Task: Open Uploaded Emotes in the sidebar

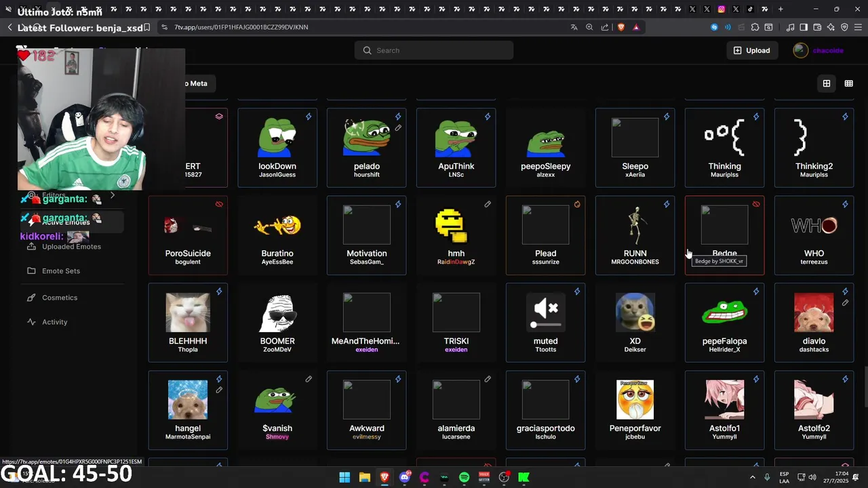Action: pos(71,247)
